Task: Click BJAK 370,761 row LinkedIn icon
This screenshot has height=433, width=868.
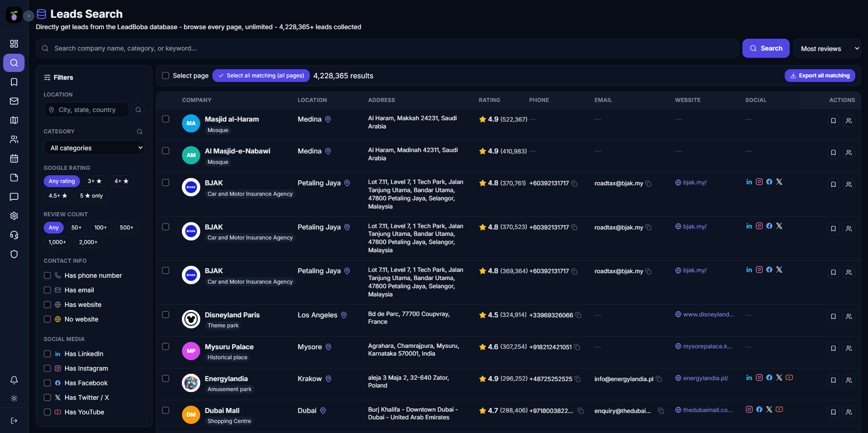Action: [x=749, y=182]
